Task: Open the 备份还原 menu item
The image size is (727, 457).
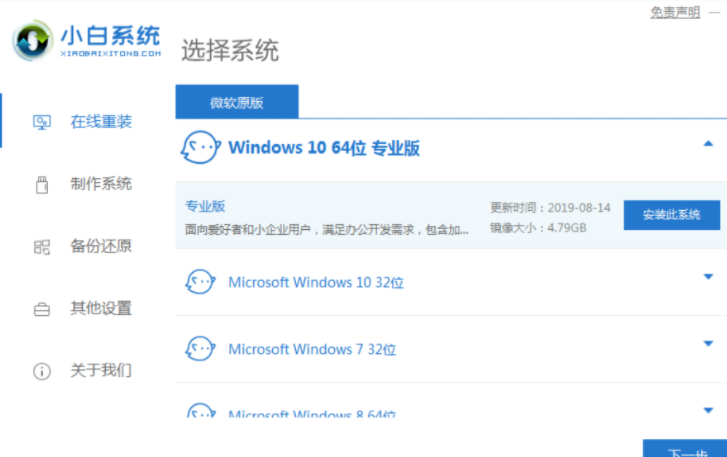Action: click(x=101, y=246)
